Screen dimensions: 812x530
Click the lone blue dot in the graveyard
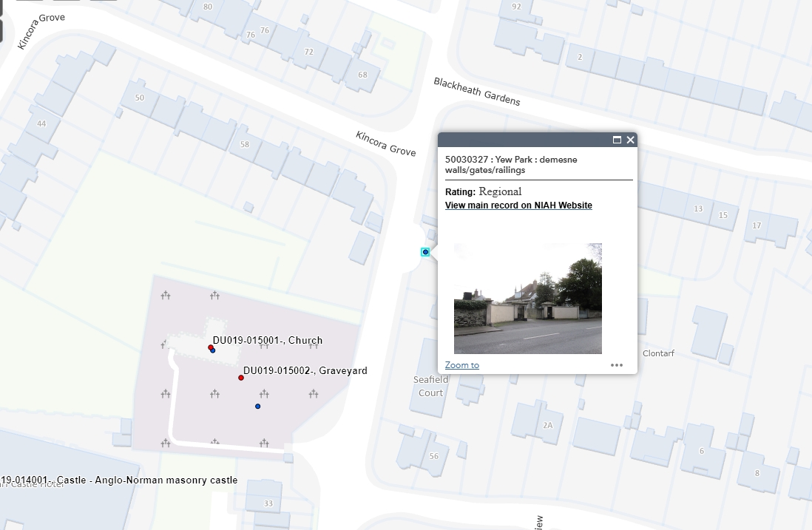point(257,407)
